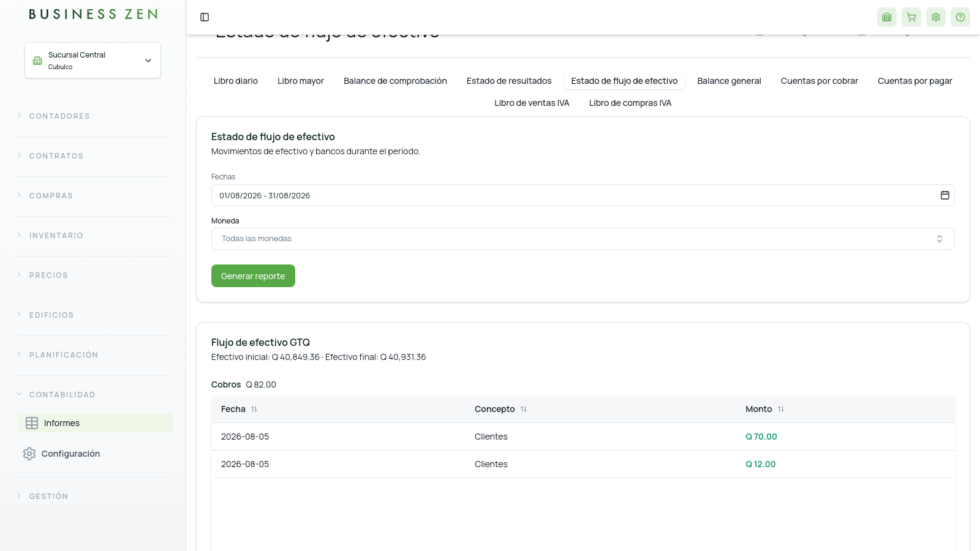Image resolution: width=980 pixels, height=551 pixels.
Task: Expand the Gestión section
Action: (x=92, y=496)
